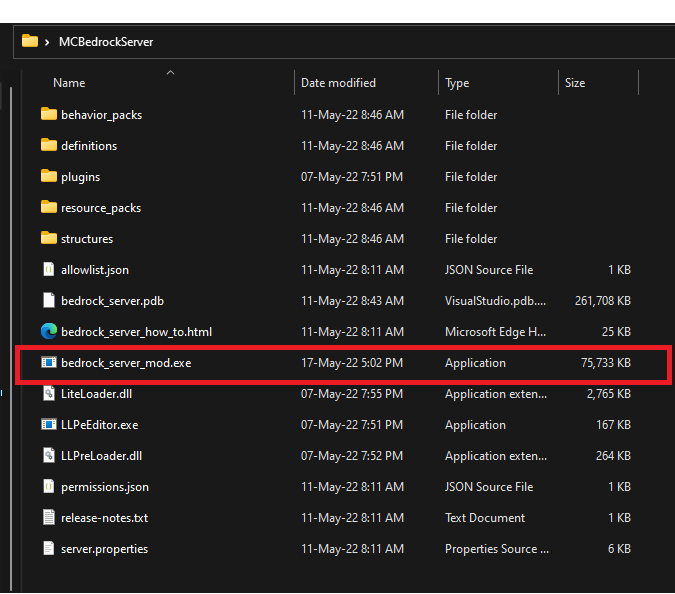Click the 11-May-22 8:43 AM date cell
Image resolution: width=675 pixels, height=594 pixels.
click(x=352, y=301)
